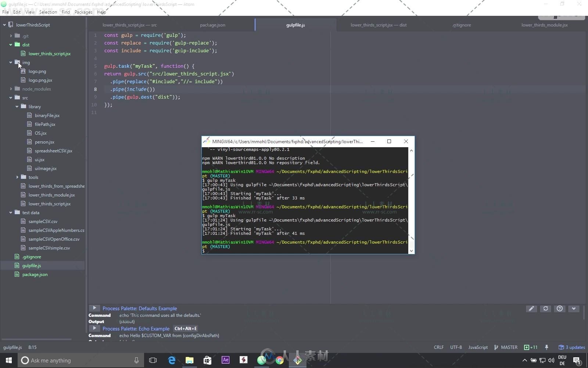Image resolution: width=588 pixels, height=368 pixels.
Task: Switch to the .gitignore tab
Action: click(462, 25)
